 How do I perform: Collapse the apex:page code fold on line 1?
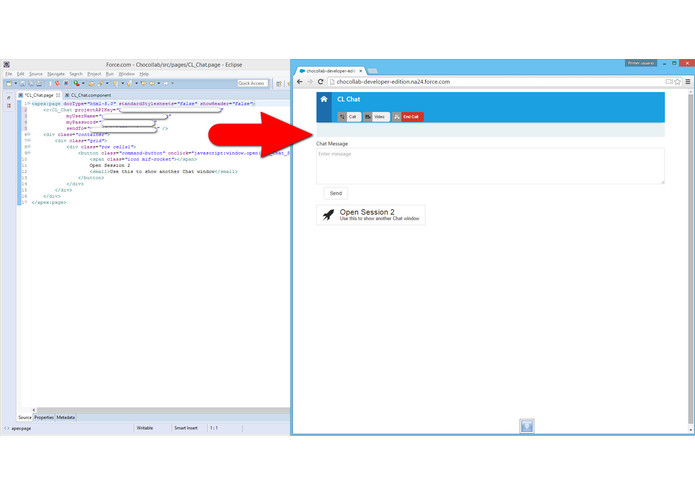click(29, 103)
